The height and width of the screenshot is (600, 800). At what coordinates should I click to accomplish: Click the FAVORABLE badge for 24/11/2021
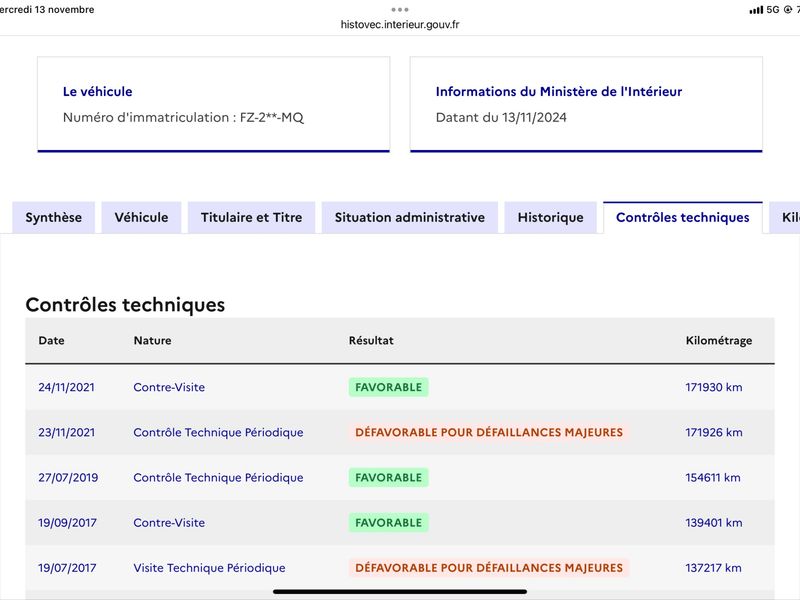click(388, 387)
